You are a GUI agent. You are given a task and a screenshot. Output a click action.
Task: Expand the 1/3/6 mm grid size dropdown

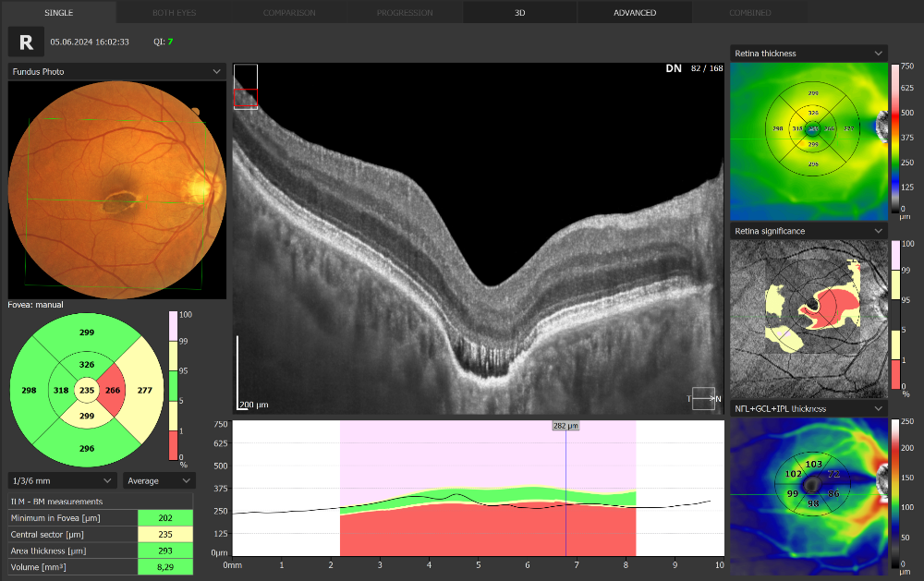point(62,480)
